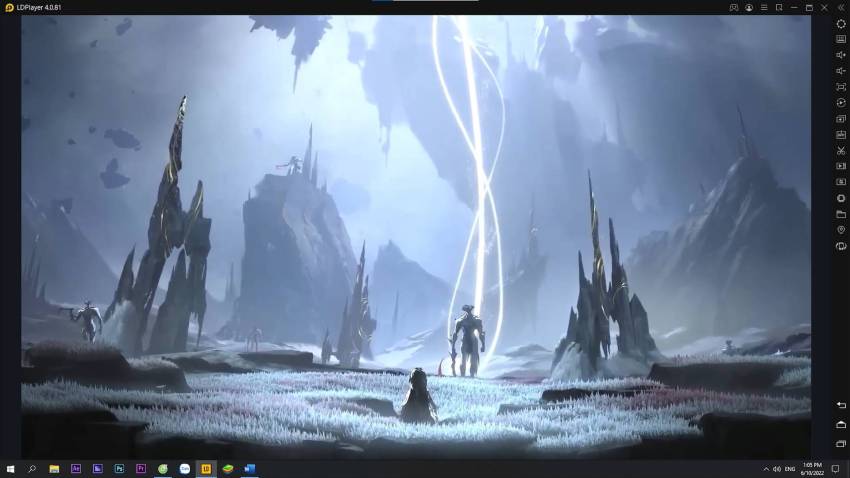Screen dimensions: 850x478
Task: Select LDPlayer's yellow taskbar icon
Action: (x=206, y=469)
